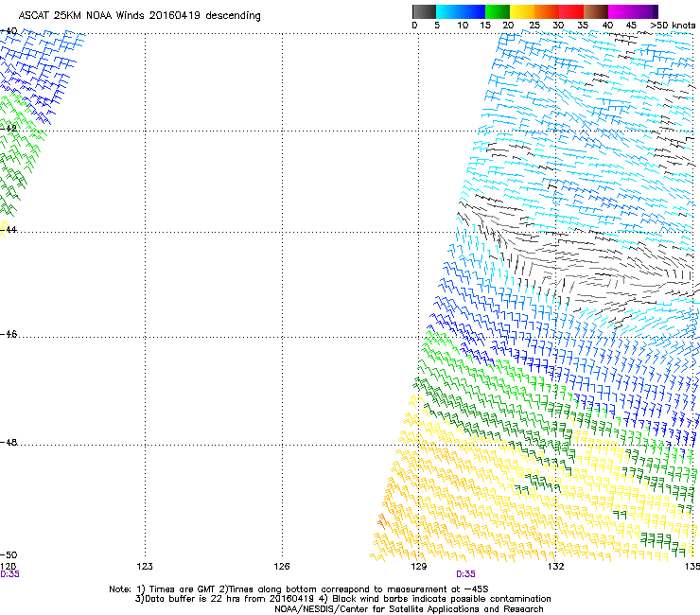Click the magenta 40–45 knots legend segment
700x615 pixels.
tap(621, 11)
